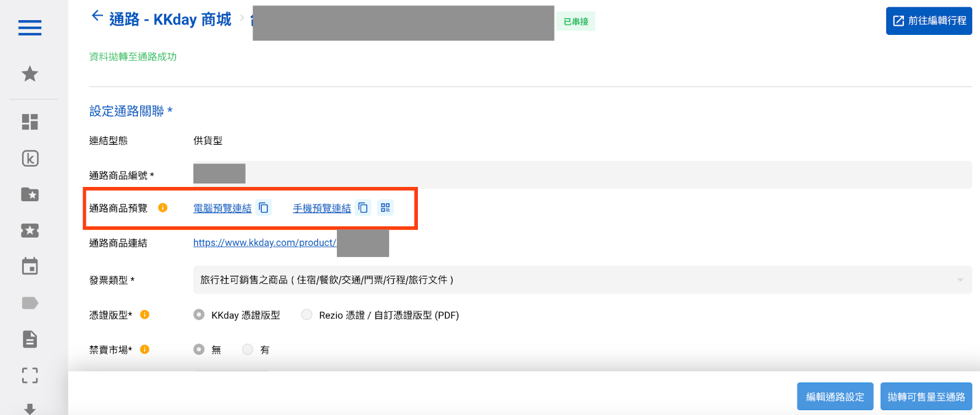The height and width of the screenshot is (415, 980).
Task: Open the label tag icon in sidebar
Action: point(29,303)
